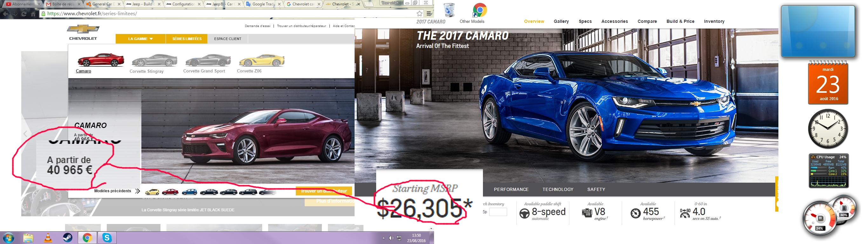This screenshot has width=868, height=244.
Task: Select the PERFORMANCE section tab
Action: [x=511, y=189]
